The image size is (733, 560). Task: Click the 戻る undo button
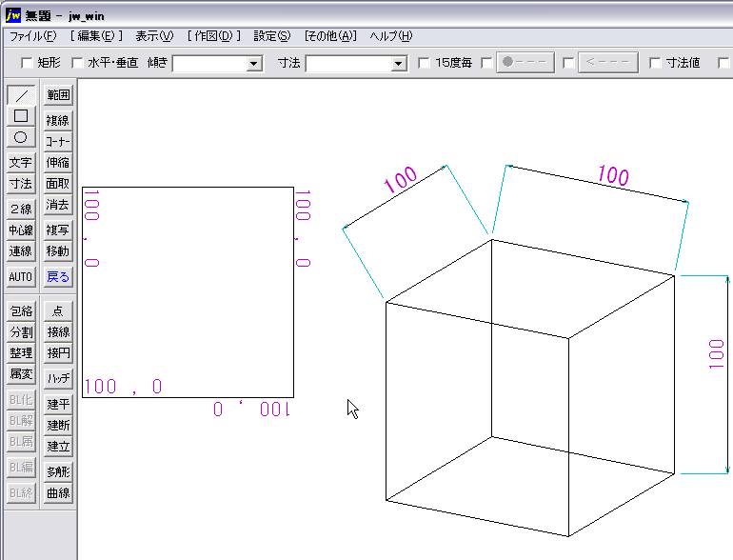(58, 276)
